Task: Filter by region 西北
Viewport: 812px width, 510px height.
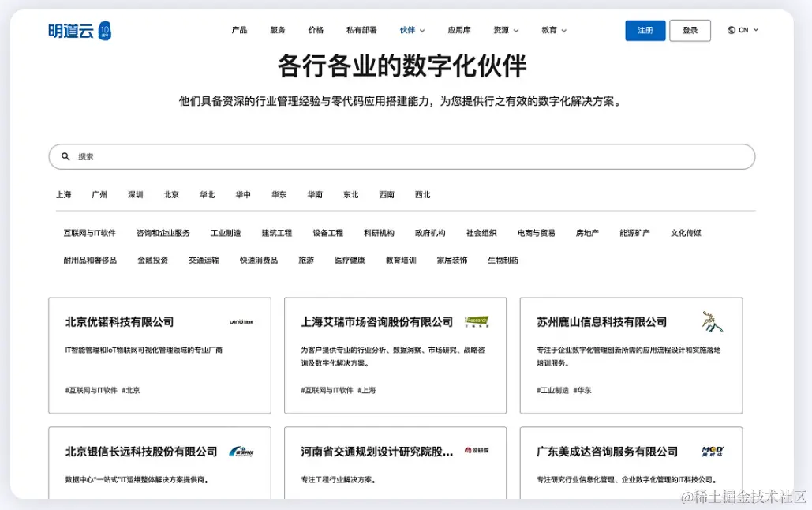Action: pos(423,194)
